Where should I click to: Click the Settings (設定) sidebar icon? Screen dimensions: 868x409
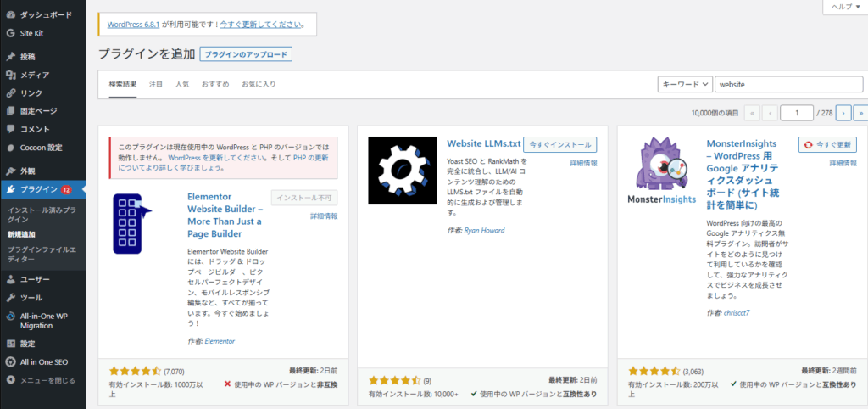[x=10, y=344]
